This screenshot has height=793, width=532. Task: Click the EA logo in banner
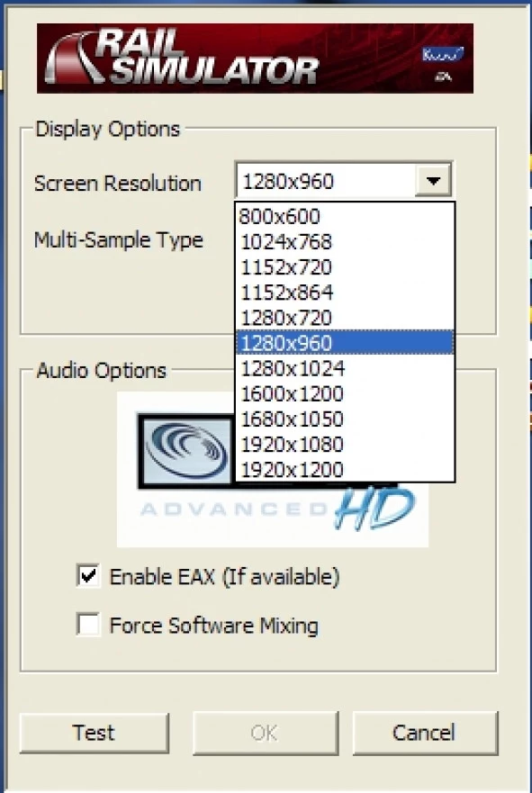point(443,77)
